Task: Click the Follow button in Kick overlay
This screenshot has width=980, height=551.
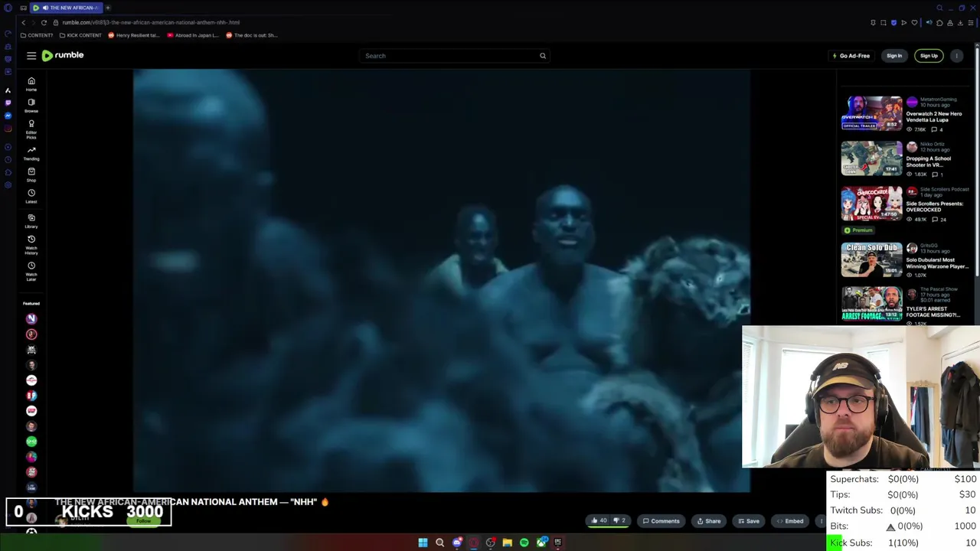Action: point(143,521)
